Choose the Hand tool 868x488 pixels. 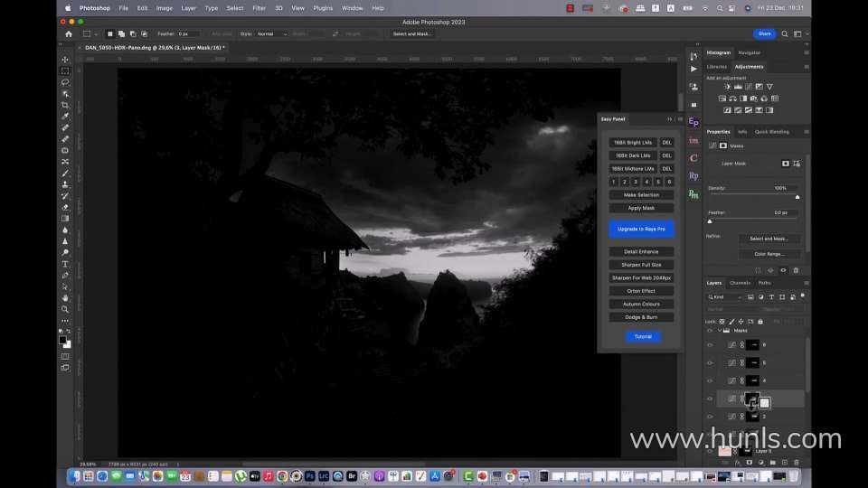(x=65, y=297)
